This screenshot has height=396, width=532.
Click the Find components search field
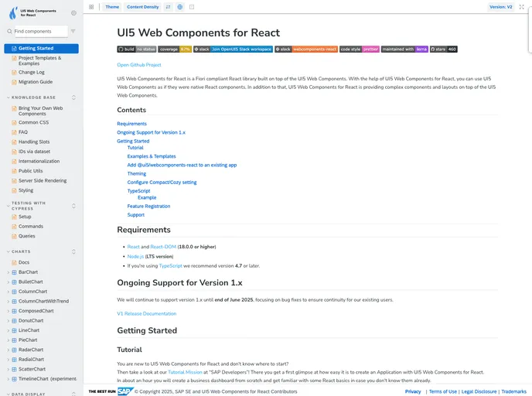pyautogui.click(x=40, y=32)
